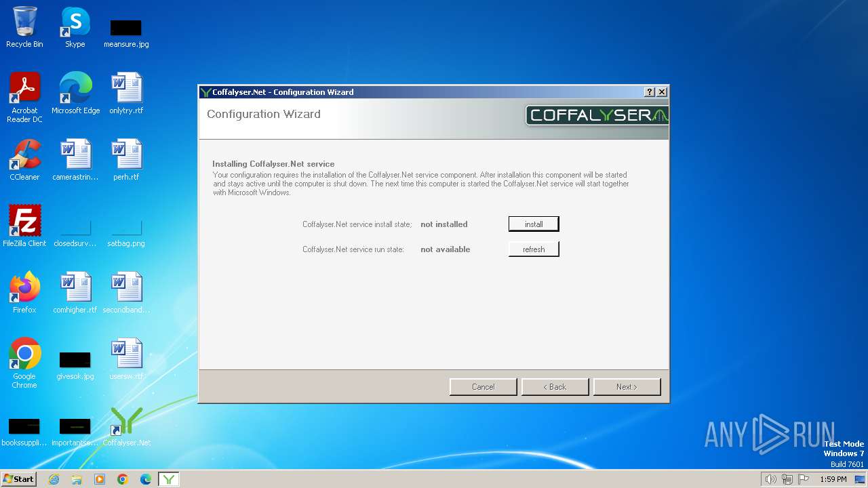Click the volume speaker tray icon

[770, 479]
